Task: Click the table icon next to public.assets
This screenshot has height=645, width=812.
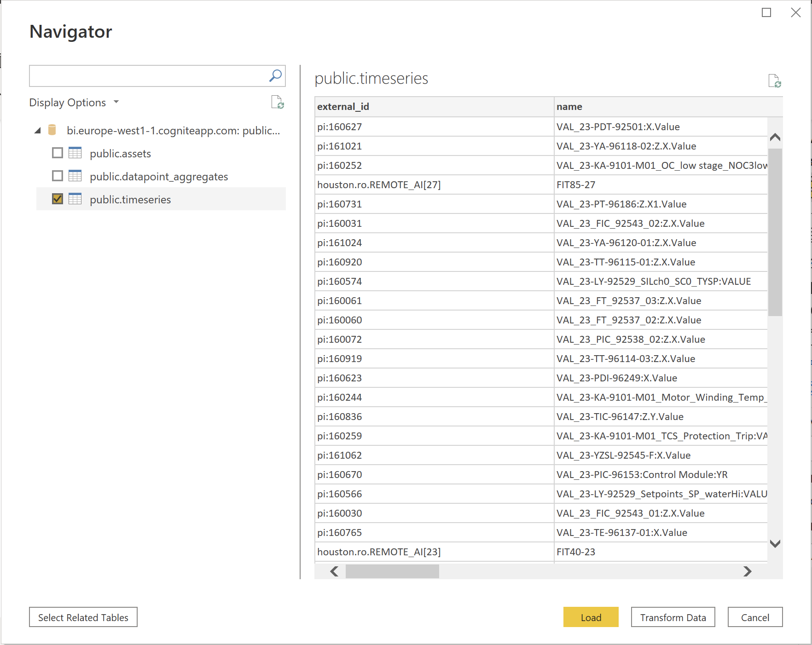Action: point(75,153)
